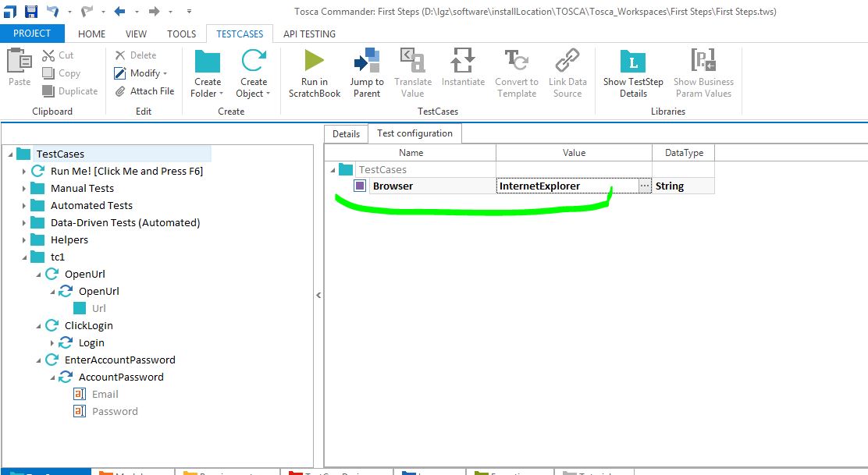868x475 pixels.
Task: Click the Value column header
Action: click(x=574, y=153)
